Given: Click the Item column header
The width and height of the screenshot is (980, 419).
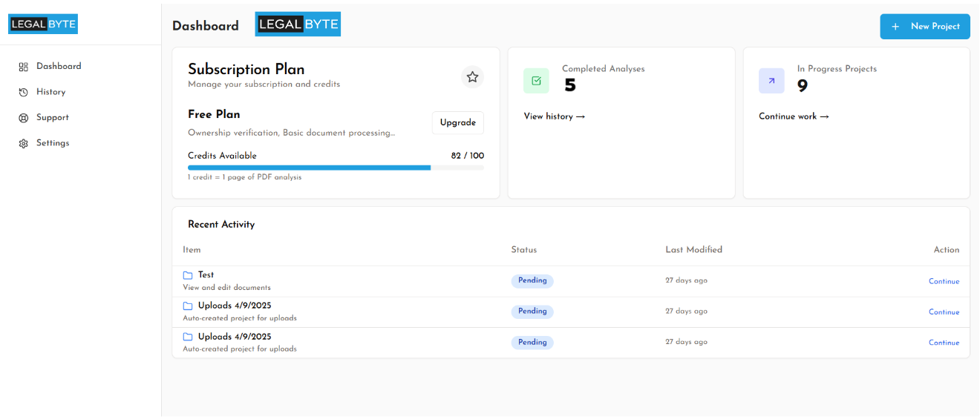Looking at the screenshot, I should 192,250.
